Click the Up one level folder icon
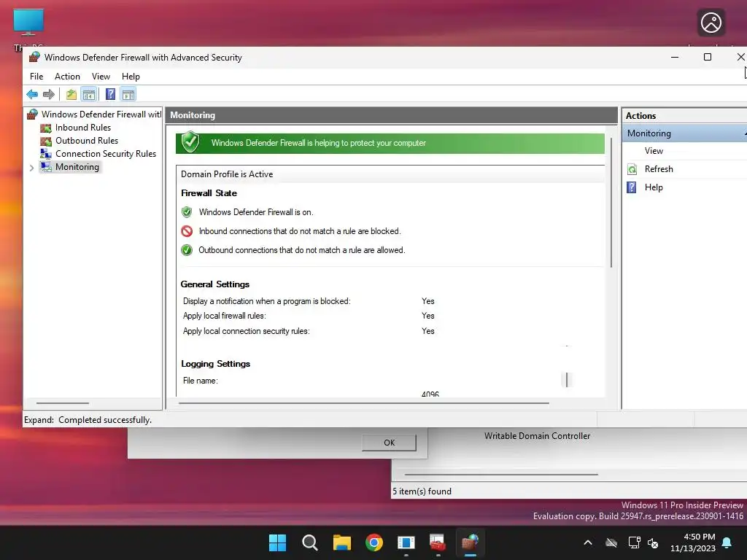 (x=71, y=94)
